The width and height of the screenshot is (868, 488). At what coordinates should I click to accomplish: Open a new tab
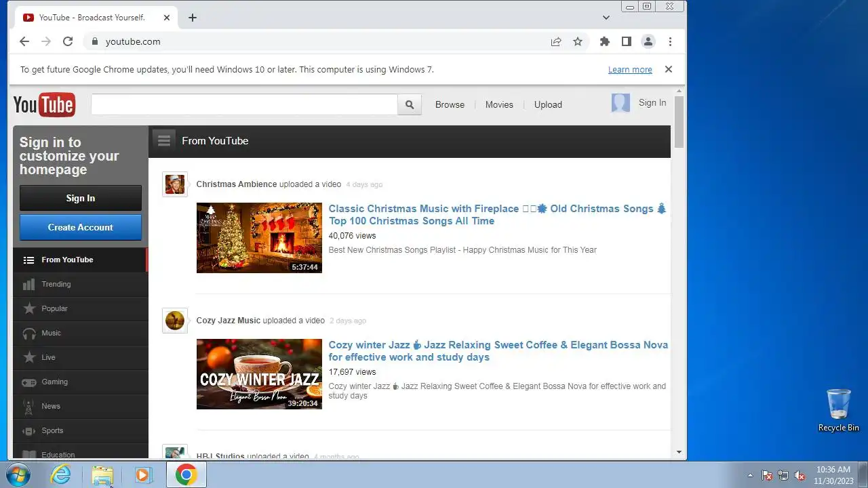pyautogui.click(x=193, y=18)
